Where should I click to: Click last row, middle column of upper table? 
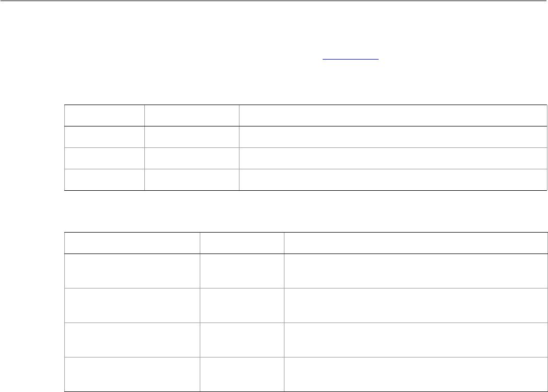(192, 180)
